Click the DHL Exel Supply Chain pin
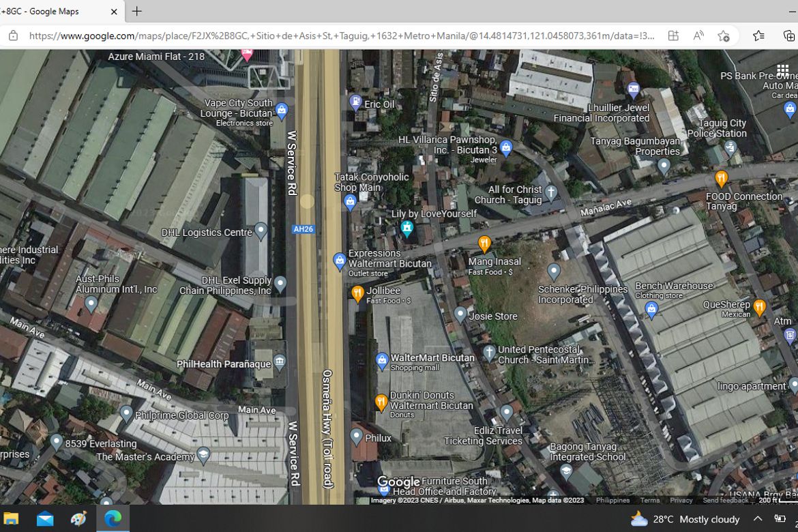Image resolution: width=798 pixels, height=532 pixels. tap(280, 284)
